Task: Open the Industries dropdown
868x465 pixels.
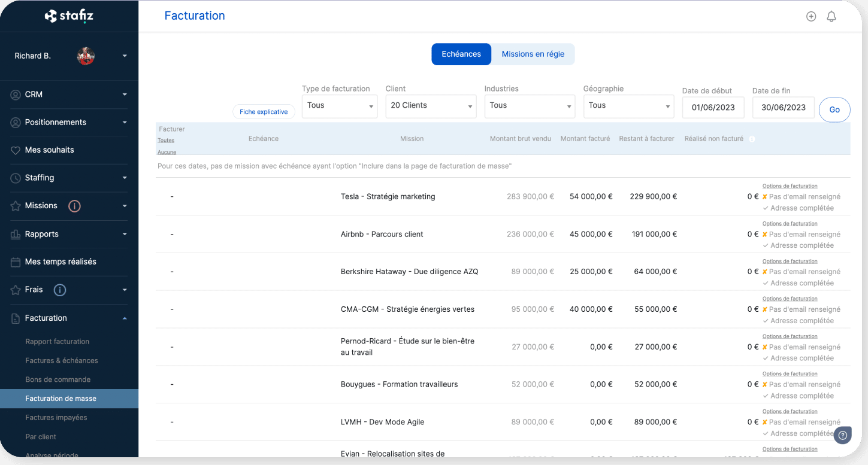Action: pos(530,106)
